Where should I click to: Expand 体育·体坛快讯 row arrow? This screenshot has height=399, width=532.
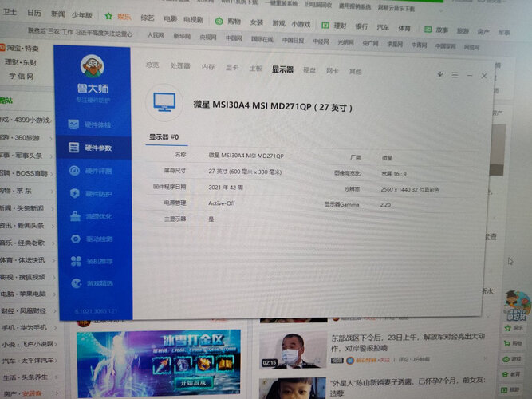click(53, 260)
